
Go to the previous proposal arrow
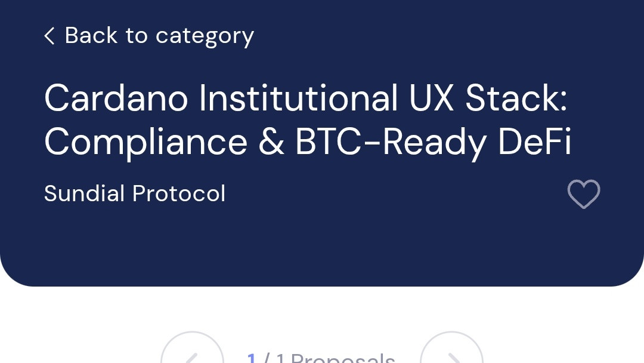[x=192, y=348]
